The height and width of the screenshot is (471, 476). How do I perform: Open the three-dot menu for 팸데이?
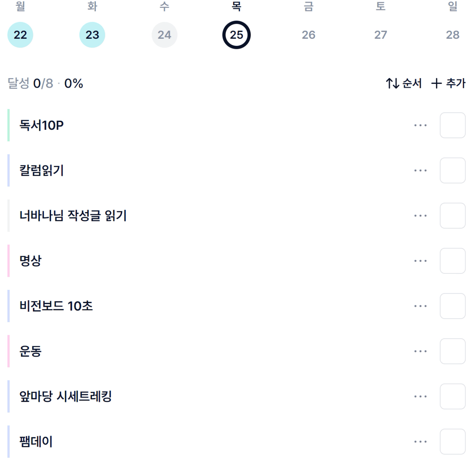420,442
